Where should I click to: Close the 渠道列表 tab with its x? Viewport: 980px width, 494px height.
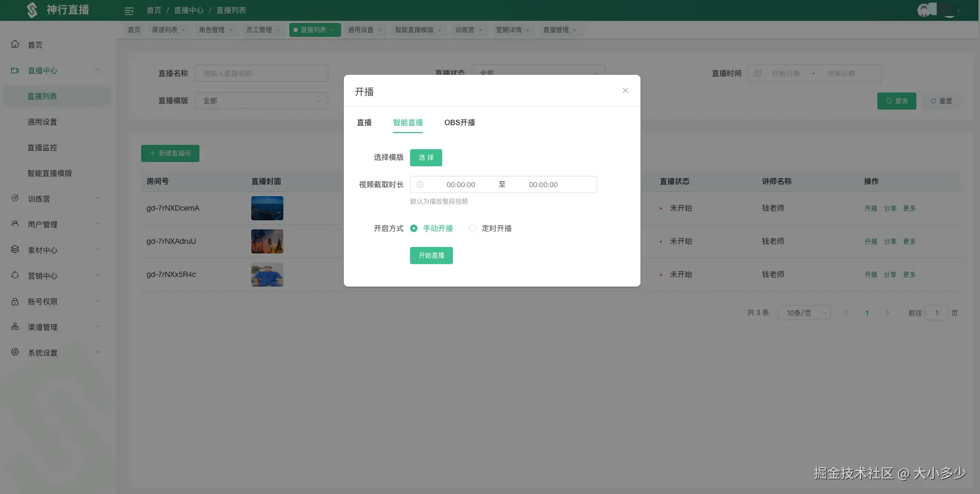click(x=183, y=30)
